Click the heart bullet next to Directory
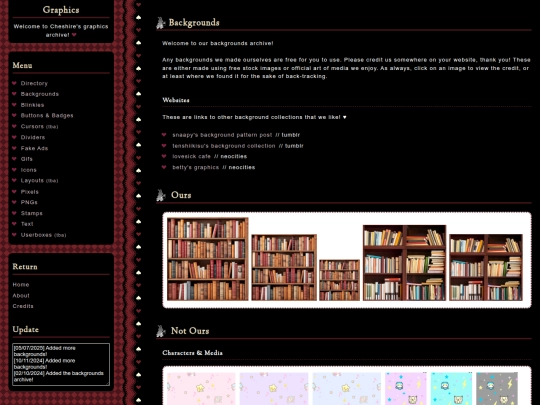Image resolution: width=540 pixels, height=405 pixels. [x=14, y=83]
